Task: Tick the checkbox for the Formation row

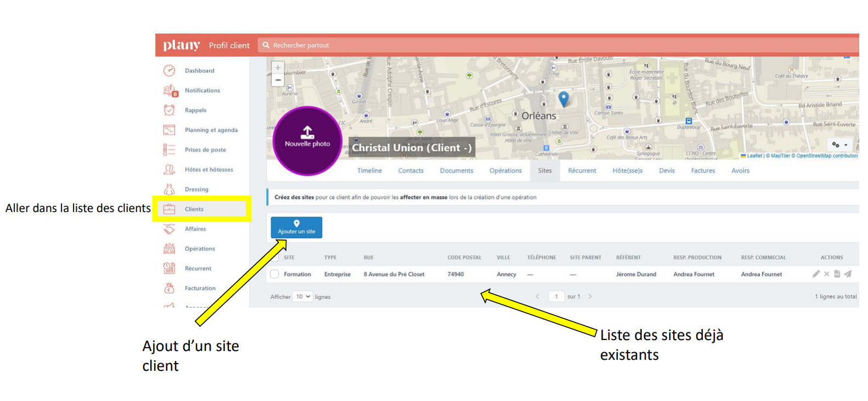Action: (x=275, y=274)
